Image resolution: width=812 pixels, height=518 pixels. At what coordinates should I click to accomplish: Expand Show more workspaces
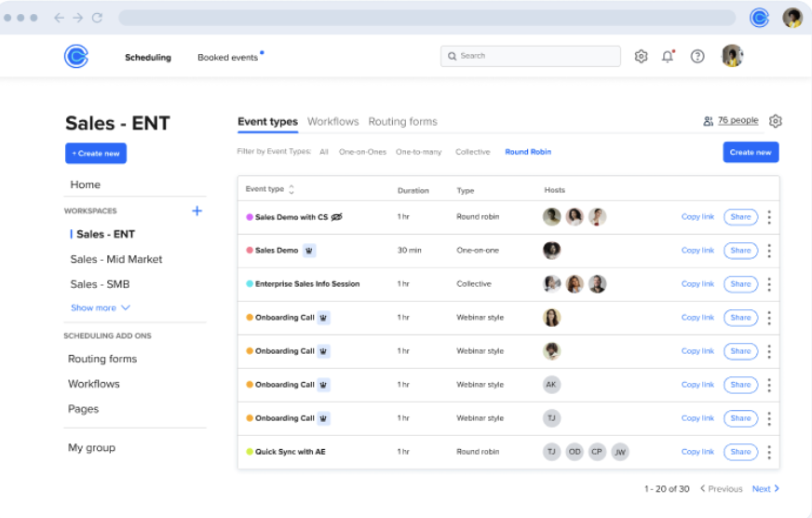(x=100, y=307)
